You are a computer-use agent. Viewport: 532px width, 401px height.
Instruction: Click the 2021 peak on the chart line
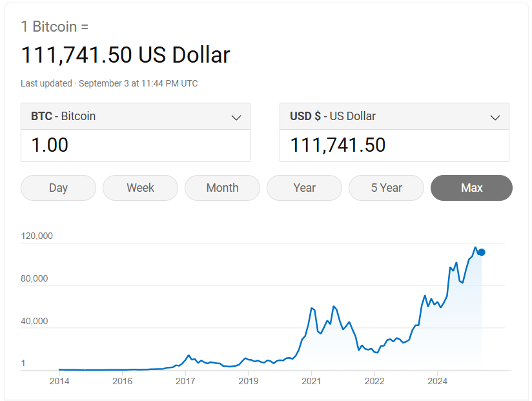click(312, 308)
